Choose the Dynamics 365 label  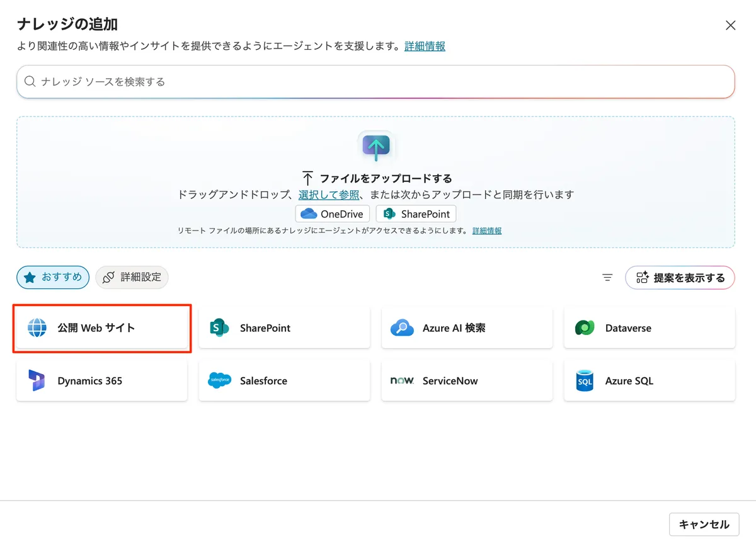pyautogui.click(x=90, y=381)
